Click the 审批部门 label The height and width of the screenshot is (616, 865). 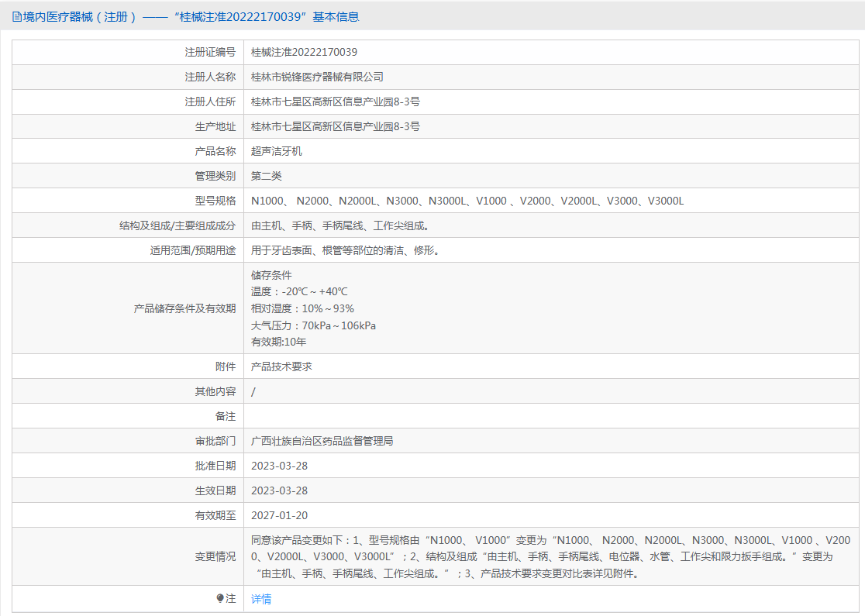tap(215, 441)
